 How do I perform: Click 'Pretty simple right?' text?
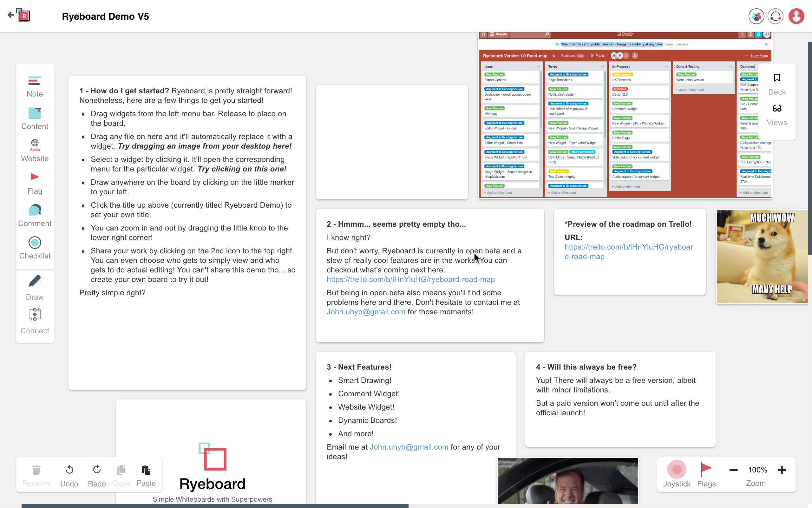pos(112,293)
